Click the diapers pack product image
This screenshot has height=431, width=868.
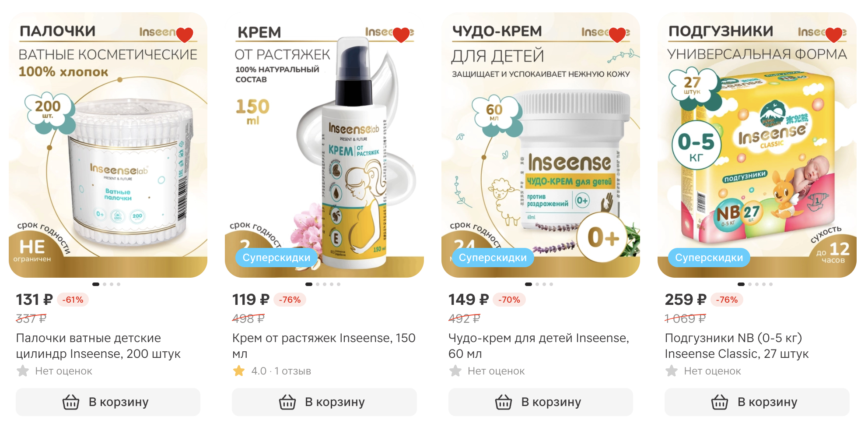pos(757,145)
